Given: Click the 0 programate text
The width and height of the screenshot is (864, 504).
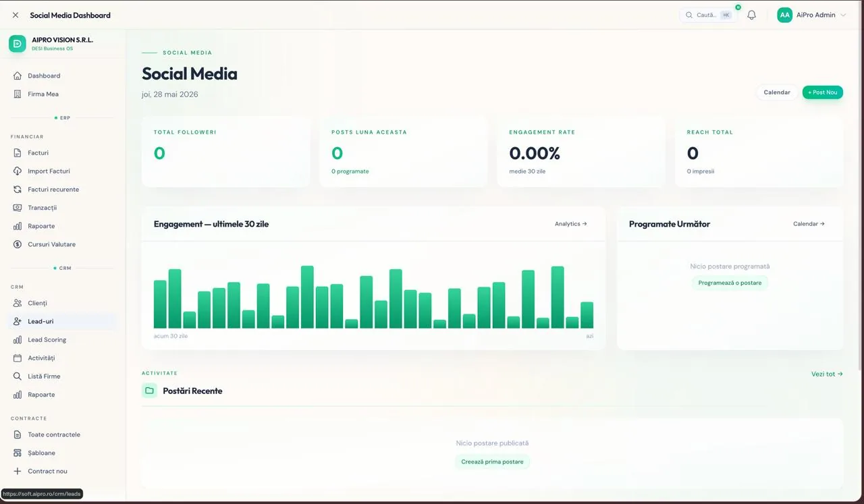Looking at the screenshot, I should point(350,171).
